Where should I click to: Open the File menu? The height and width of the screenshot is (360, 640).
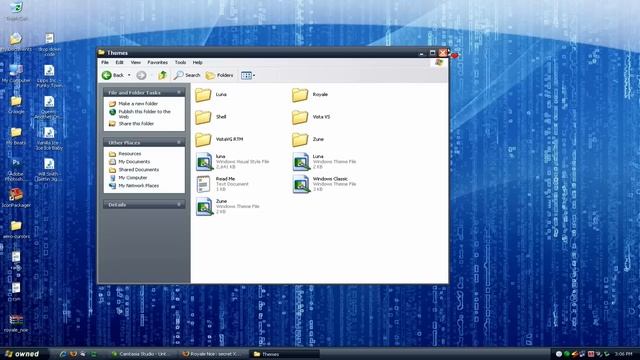(105, 62)
